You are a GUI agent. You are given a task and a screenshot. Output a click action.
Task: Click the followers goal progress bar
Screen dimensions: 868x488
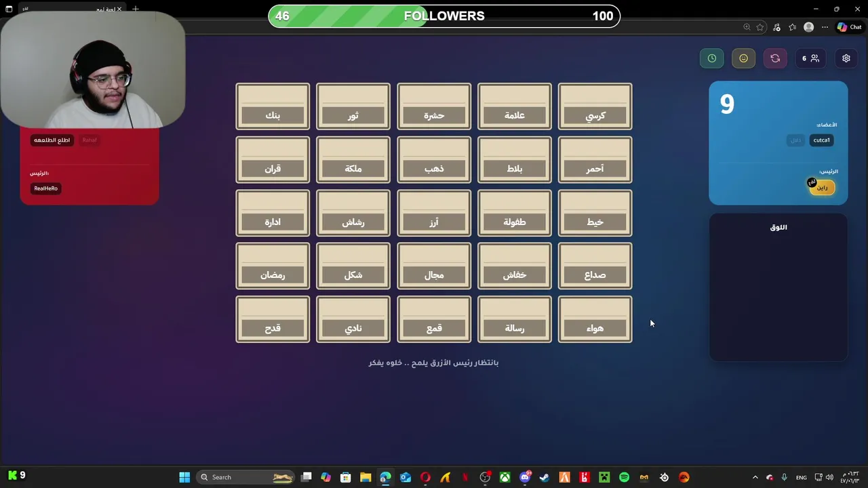(x=444, y=16)
